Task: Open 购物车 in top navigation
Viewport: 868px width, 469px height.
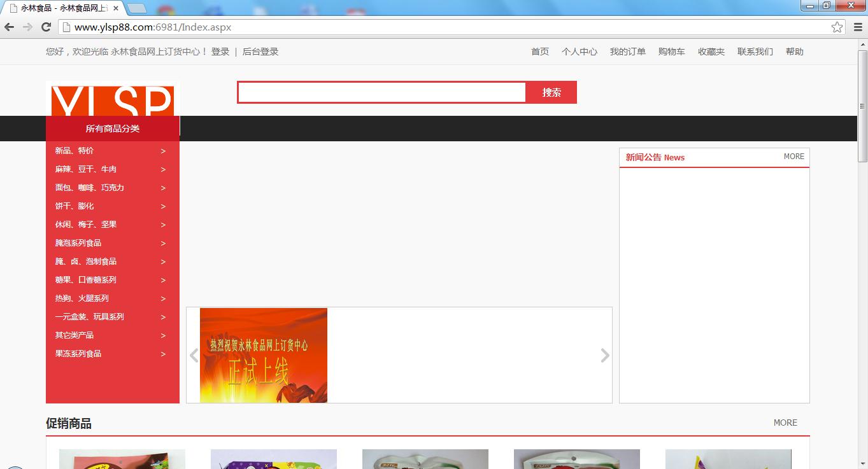Action: [671, 52]
